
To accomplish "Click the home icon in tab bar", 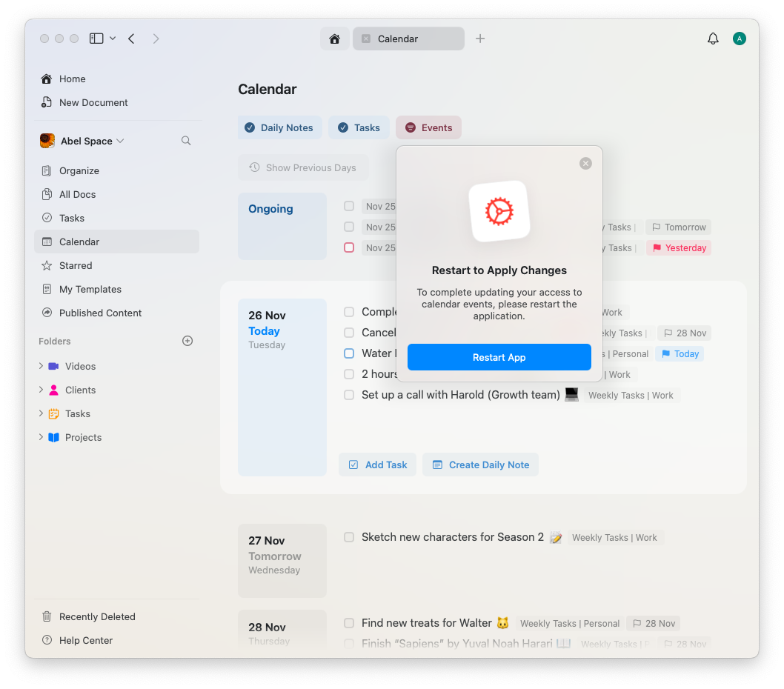I will point(334,38).
